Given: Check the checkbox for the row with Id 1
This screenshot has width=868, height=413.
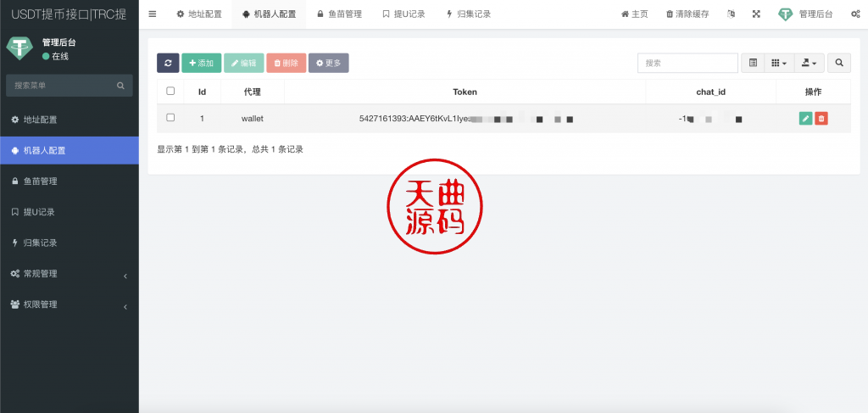Looking at the screenshot, I should (x=170, y=117).
